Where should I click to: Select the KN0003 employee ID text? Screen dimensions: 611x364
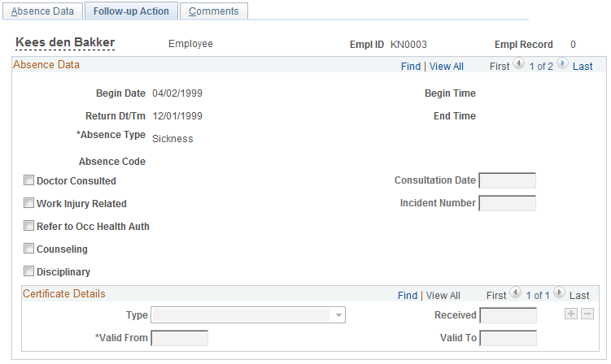click(408, 45)
